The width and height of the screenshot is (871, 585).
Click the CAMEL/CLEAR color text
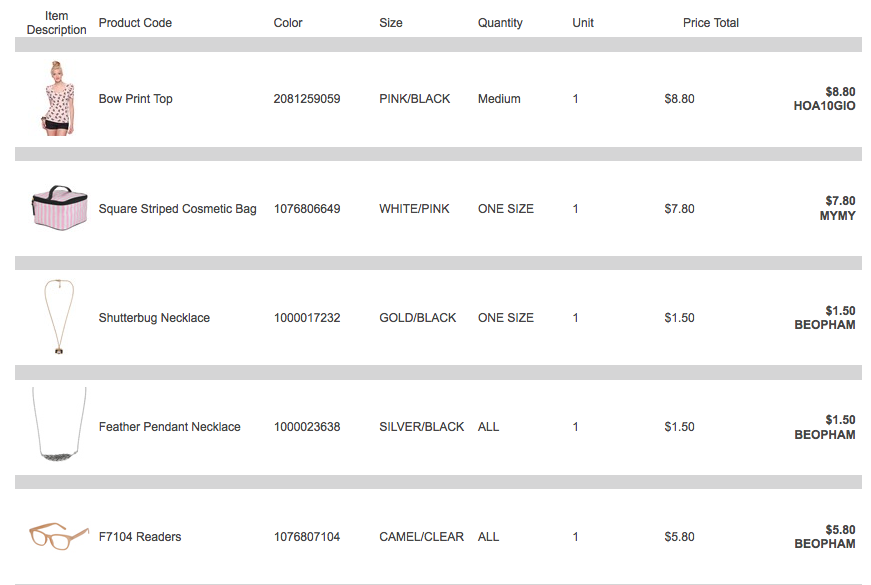tap(422, 537)
